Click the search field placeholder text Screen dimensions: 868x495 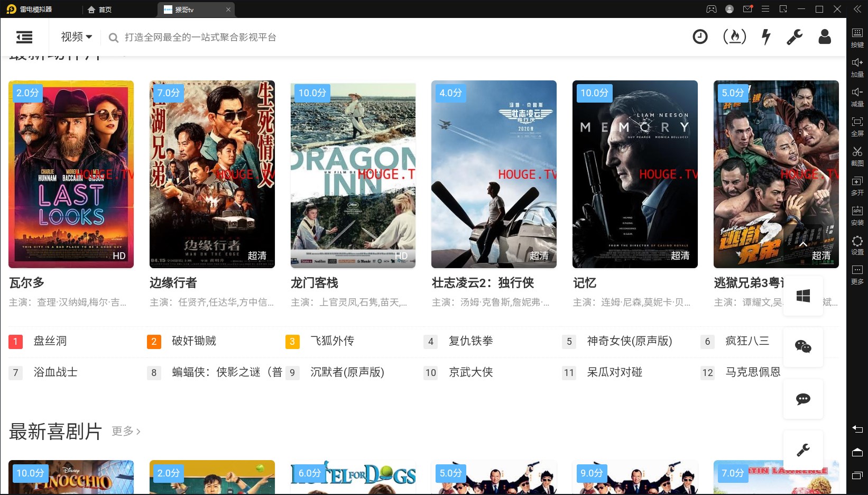pyautogui.click(x=200, y=37)
